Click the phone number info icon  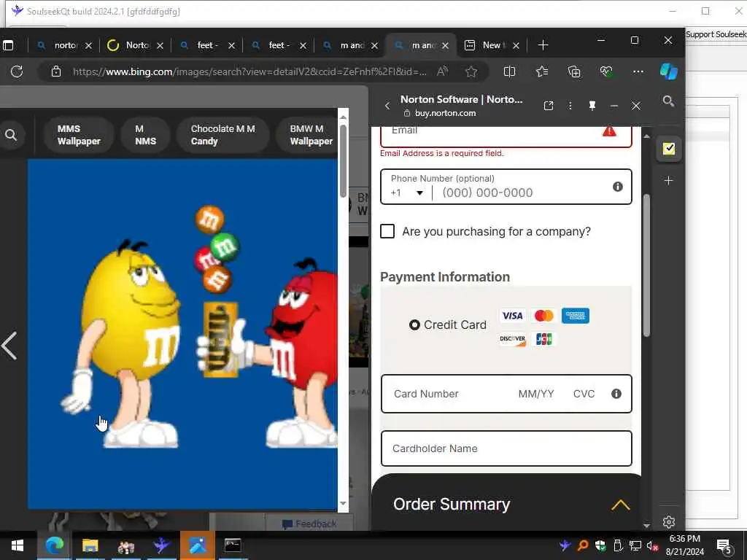617,187
